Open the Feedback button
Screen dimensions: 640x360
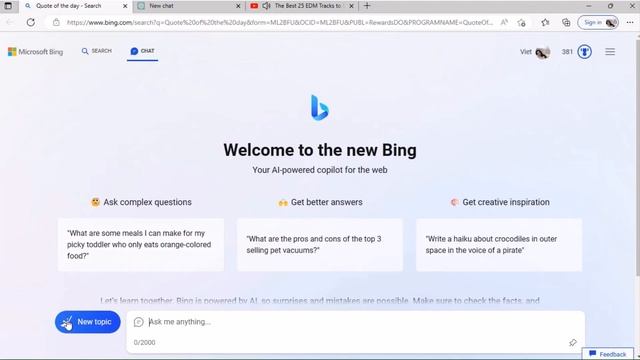[608, 354]
